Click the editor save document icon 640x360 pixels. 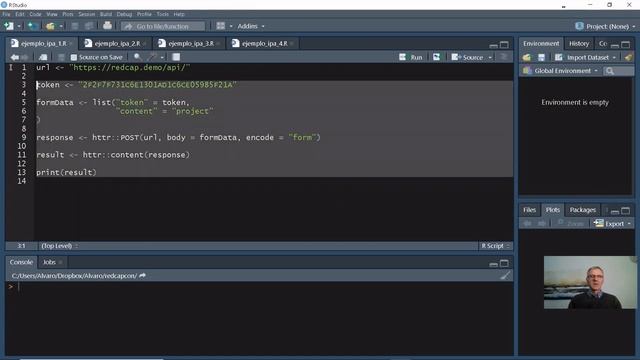(61, 57)
